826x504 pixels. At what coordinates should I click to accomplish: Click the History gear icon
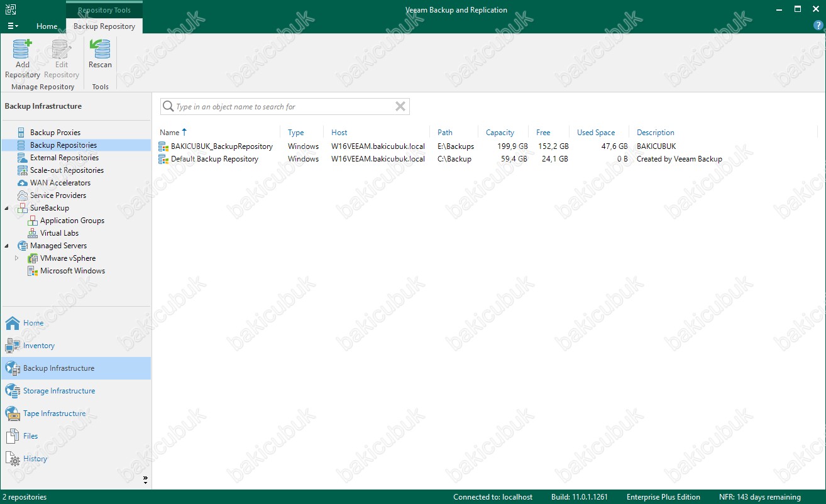point(13,459)
